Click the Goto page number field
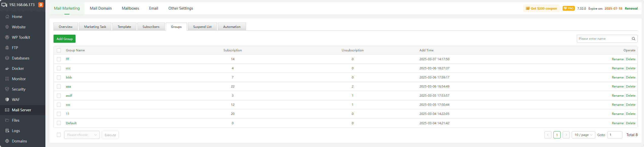The height and width of the screenshot is (147, 644). [x=615, y=135]
